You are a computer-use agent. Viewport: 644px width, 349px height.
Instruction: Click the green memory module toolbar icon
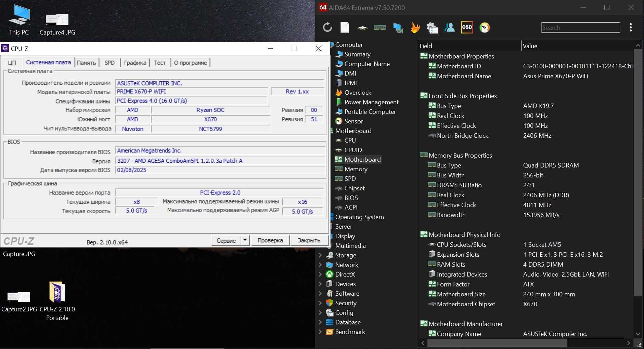[379, 27]
